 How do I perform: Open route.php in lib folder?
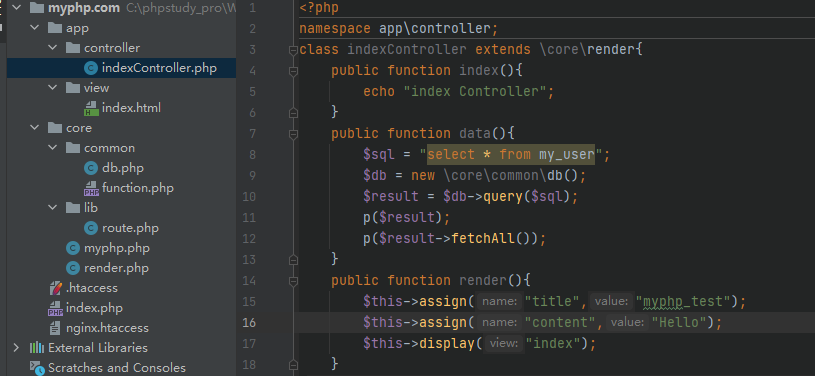[x=130, y=228]
